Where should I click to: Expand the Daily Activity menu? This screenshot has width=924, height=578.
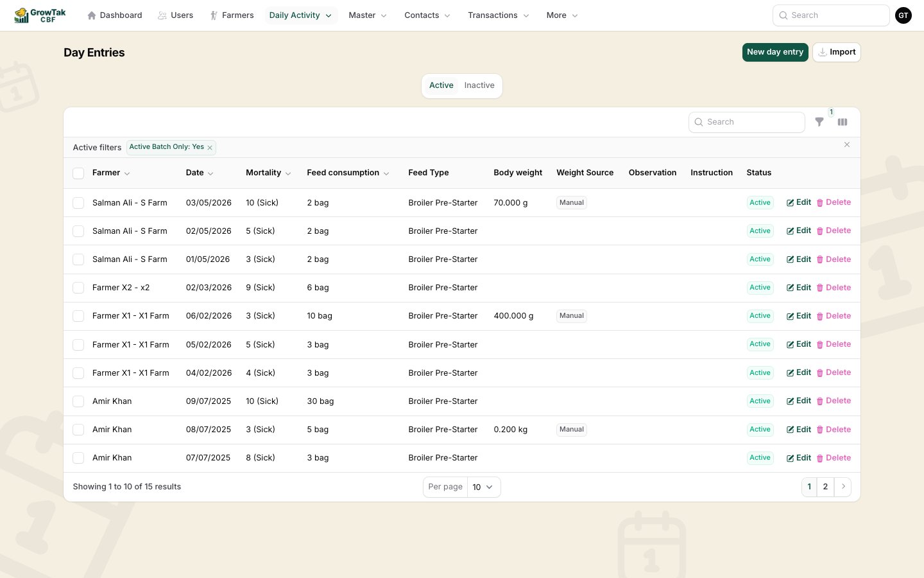300,15
